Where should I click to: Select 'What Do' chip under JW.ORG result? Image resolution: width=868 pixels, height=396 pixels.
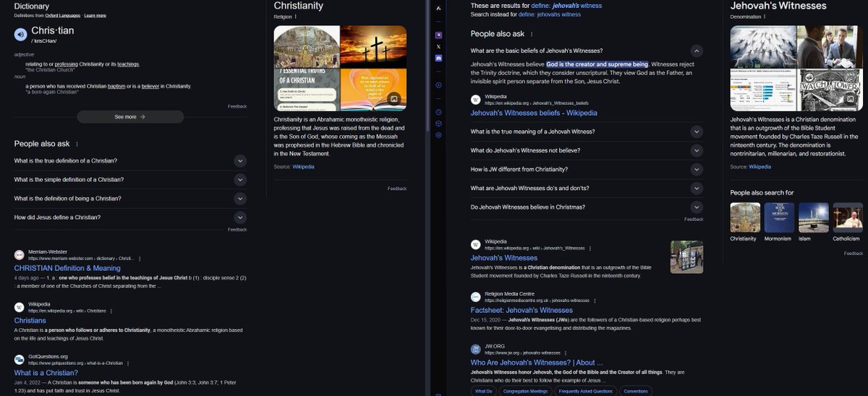pyautogui.click(x=484, y=391)
